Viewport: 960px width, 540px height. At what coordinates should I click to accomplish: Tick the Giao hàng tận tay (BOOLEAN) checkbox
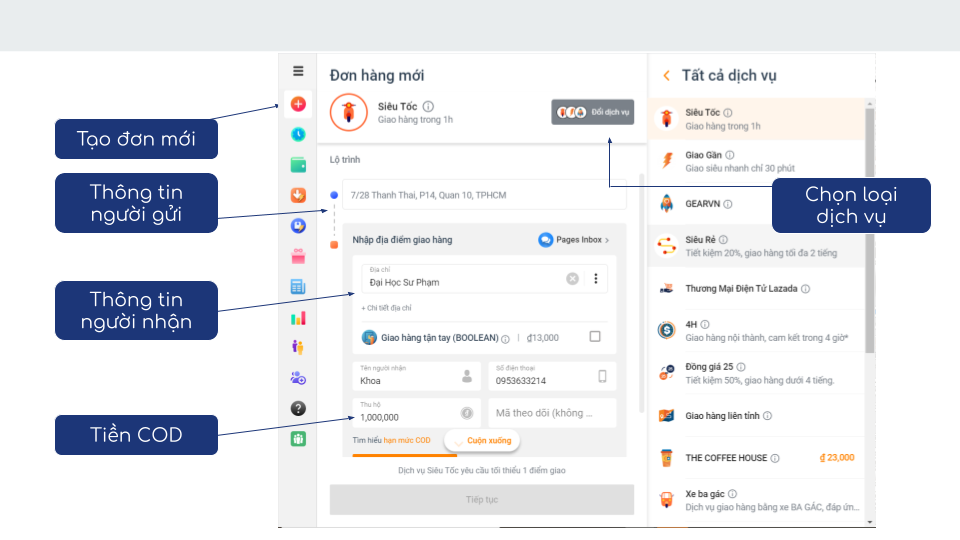click(x=595, y=337)
